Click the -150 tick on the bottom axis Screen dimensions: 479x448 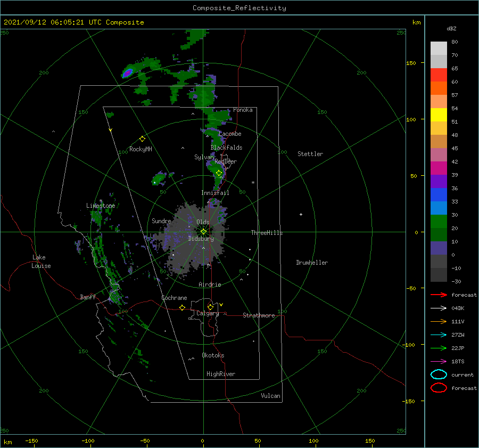pos(31,441)
